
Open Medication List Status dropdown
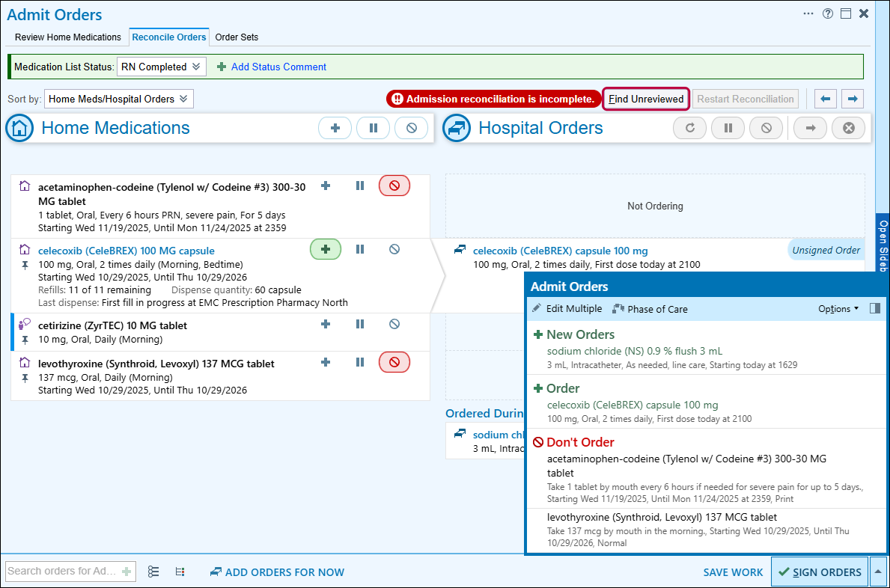pyautogui.click(x=161, y=67)
